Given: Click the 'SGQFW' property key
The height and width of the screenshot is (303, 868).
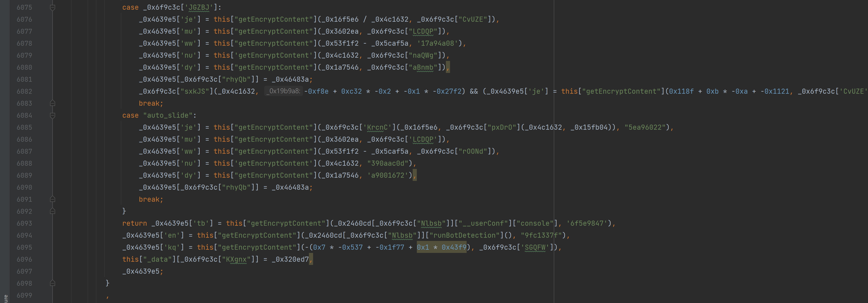Looking at the screenshot, I should click(x=535, y=247).
